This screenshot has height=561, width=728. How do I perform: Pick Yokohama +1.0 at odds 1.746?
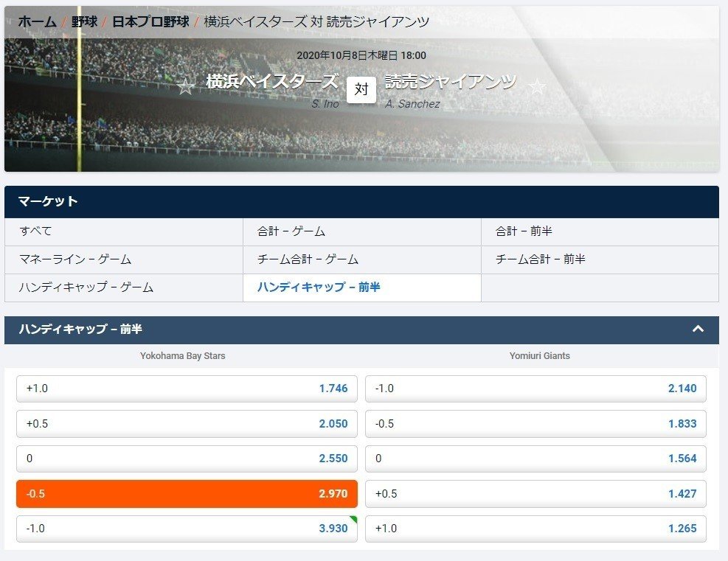(187, 388)
